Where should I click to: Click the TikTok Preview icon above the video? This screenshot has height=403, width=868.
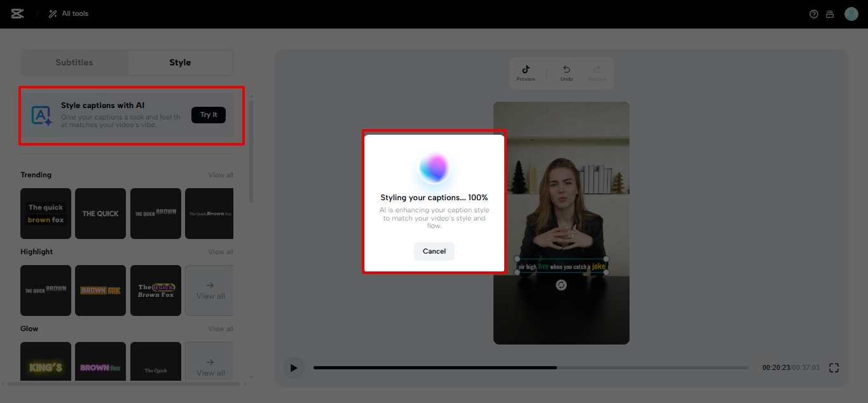(526, 70)
